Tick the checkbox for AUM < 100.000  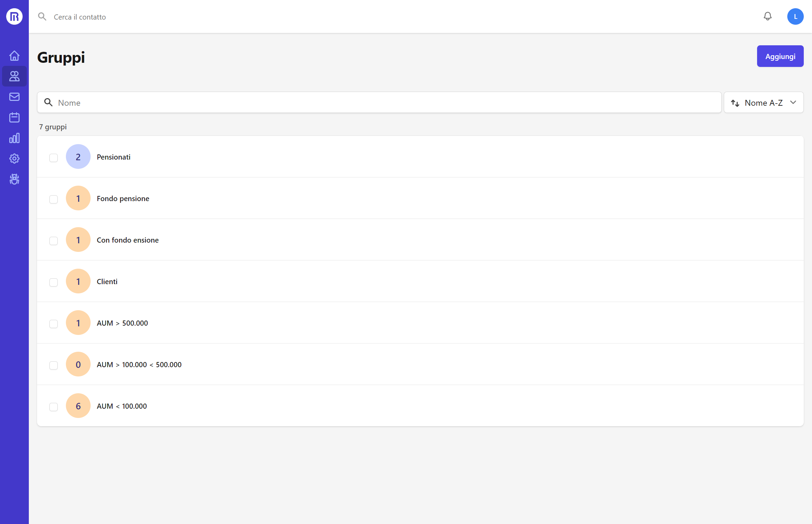click(54, 407)
